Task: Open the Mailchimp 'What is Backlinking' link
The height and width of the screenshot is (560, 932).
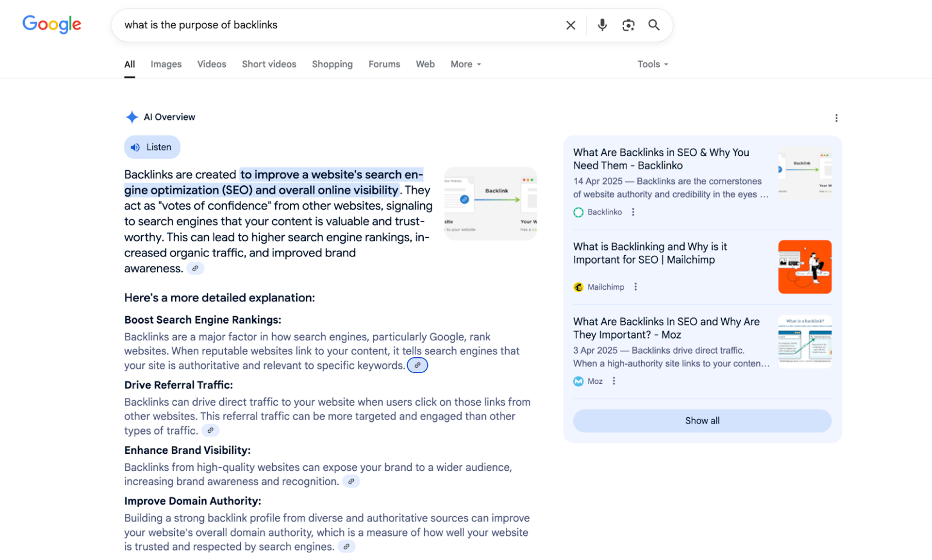Action: pyautogui.click(x=650, y=253)
